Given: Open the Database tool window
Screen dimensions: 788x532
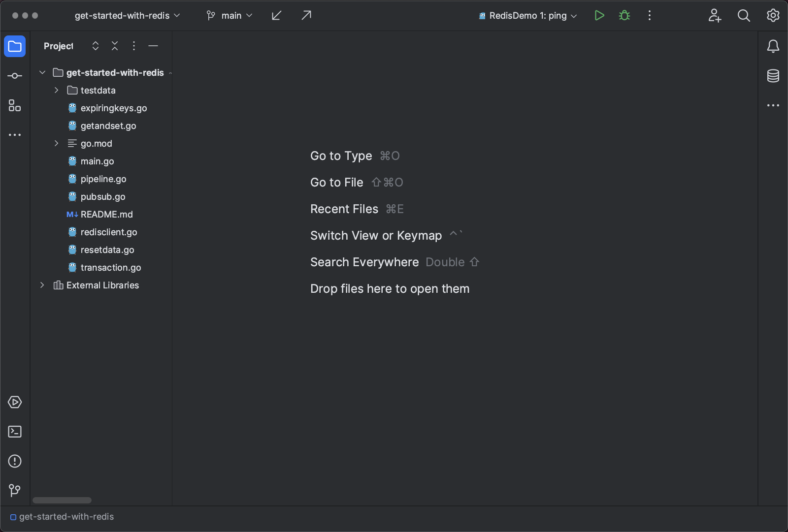Looking at the screenshot, I should coord(773,76).
